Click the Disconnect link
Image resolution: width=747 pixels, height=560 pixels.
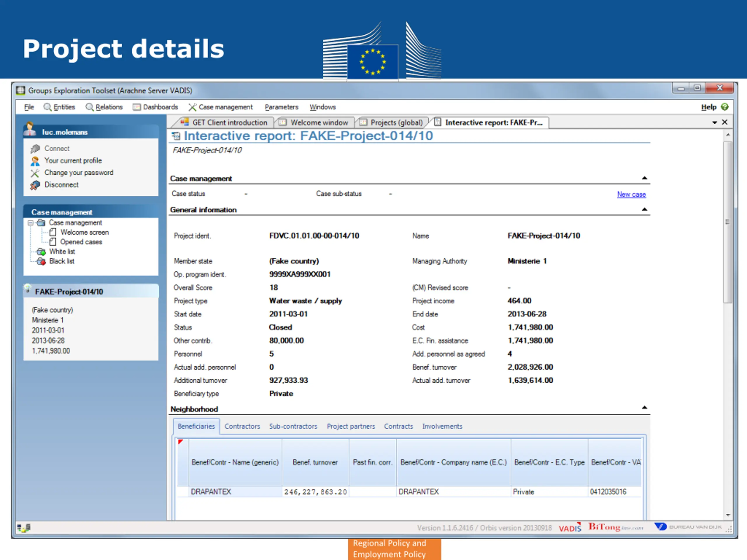pos(62,185)
